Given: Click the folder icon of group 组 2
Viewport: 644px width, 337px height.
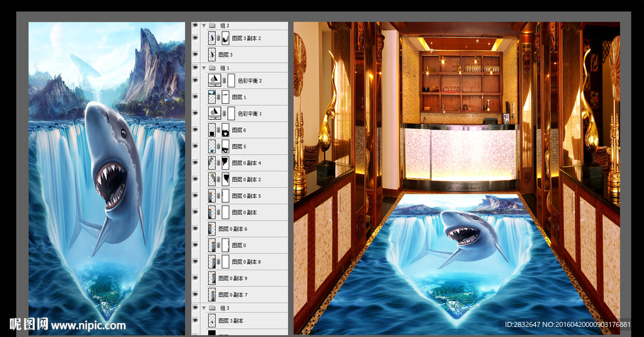Looking at the screenshot, I should coord(212,25).
